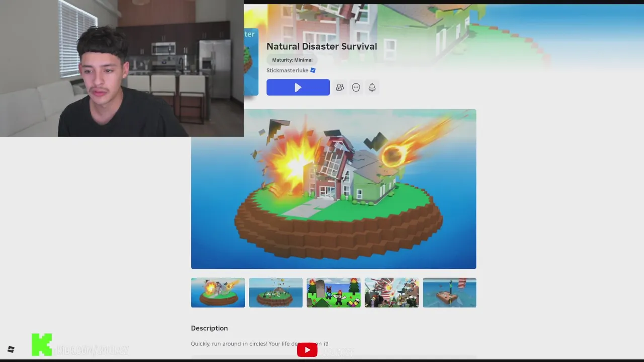Select the exploding house island thumbnail
644x362 pixels.
tap(218, 292)
